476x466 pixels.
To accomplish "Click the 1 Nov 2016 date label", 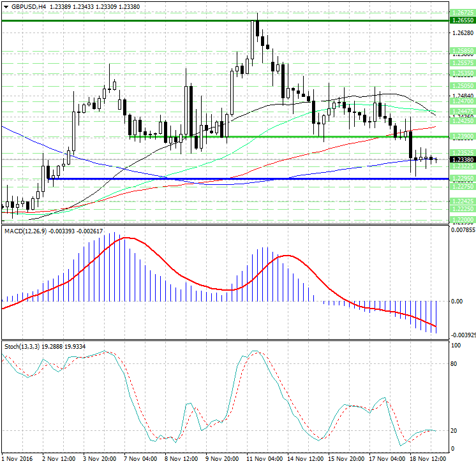I will [17, 458].
